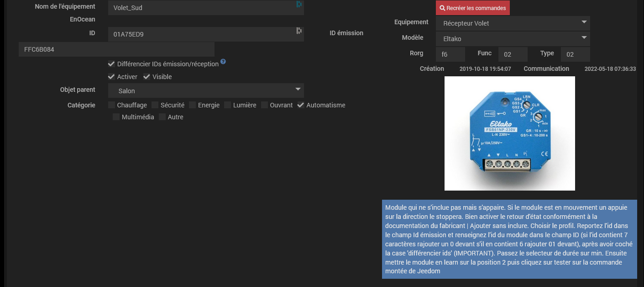
Task: Expand the Equipement dropdown Récepteur Volet
Action: pyautogui.click(x=513, y=23)
